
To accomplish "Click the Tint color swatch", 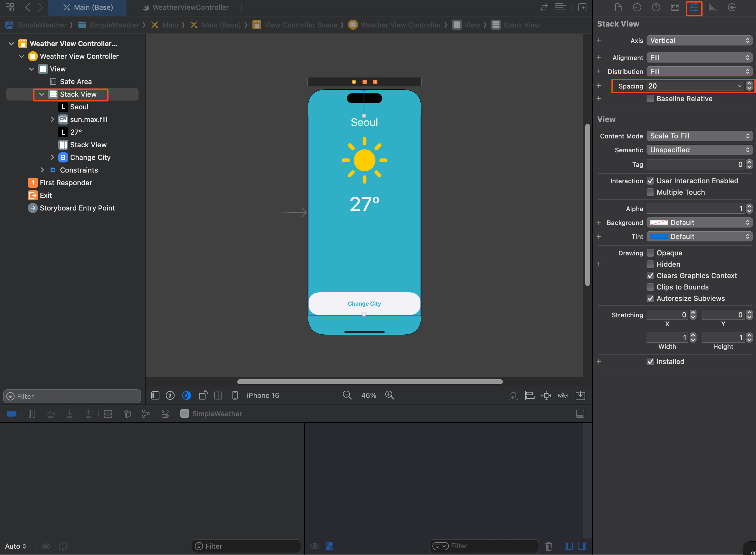I will click(659, 236).
